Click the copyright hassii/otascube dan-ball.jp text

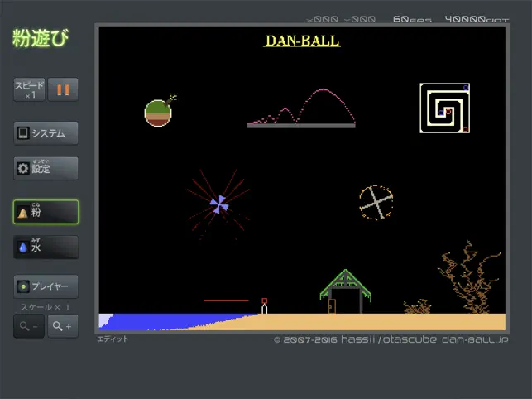coord(391,339)
